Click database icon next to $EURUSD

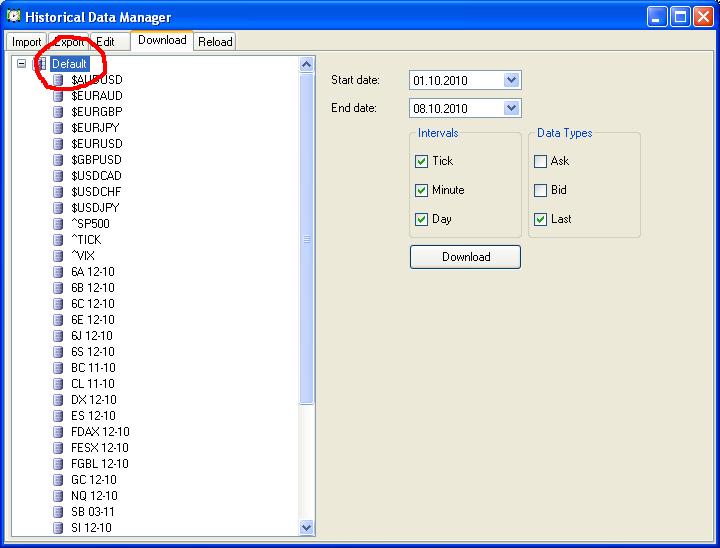(x=58, y=144)
